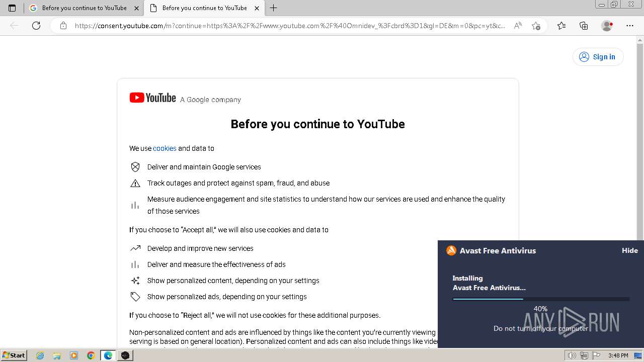
Task: Click tag icon beside personalized ads
Action: 135,297
